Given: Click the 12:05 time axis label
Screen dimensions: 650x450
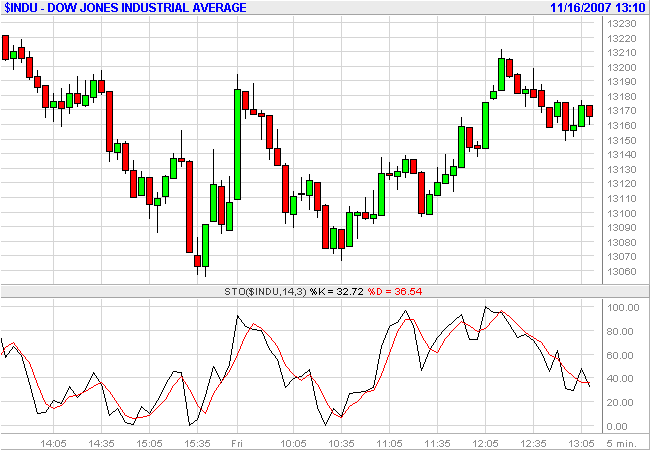Looking at the screenshot, I should tap(485, 444).
